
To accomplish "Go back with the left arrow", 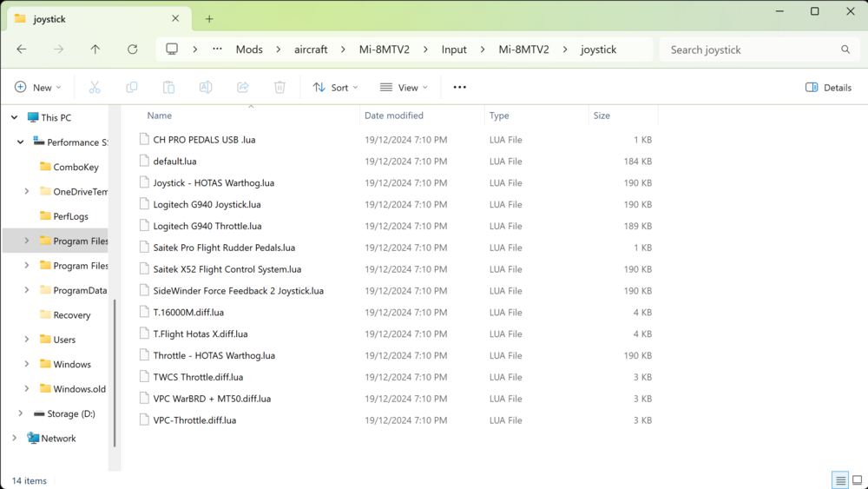I will 22,50.
